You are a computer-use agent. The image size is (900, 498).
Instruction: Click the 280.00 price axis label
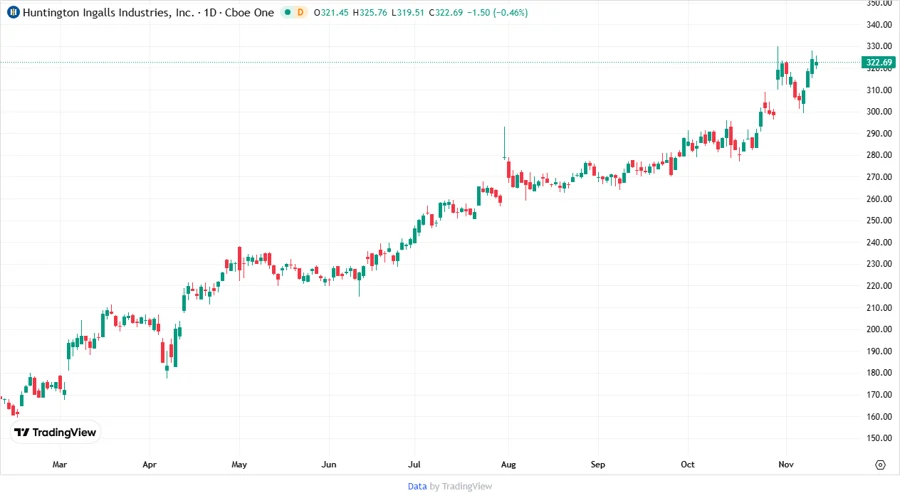click(x=879, y=155)
